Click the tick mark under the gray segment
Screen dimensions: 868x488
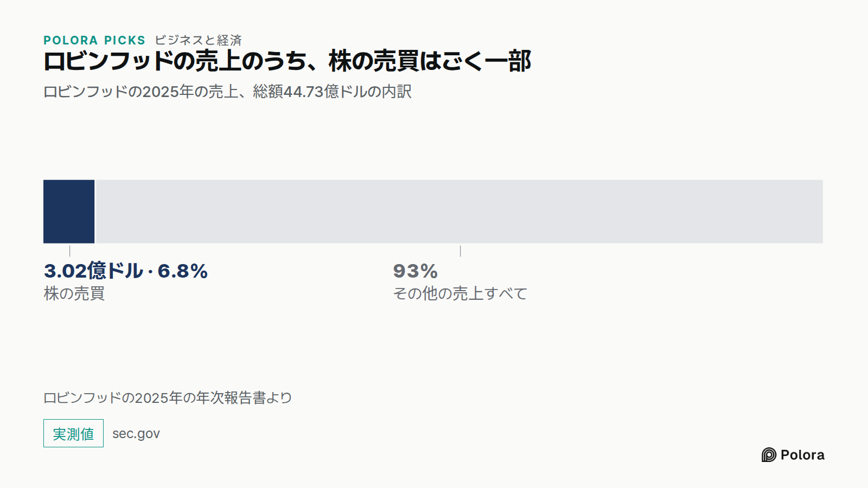(460, 251)
